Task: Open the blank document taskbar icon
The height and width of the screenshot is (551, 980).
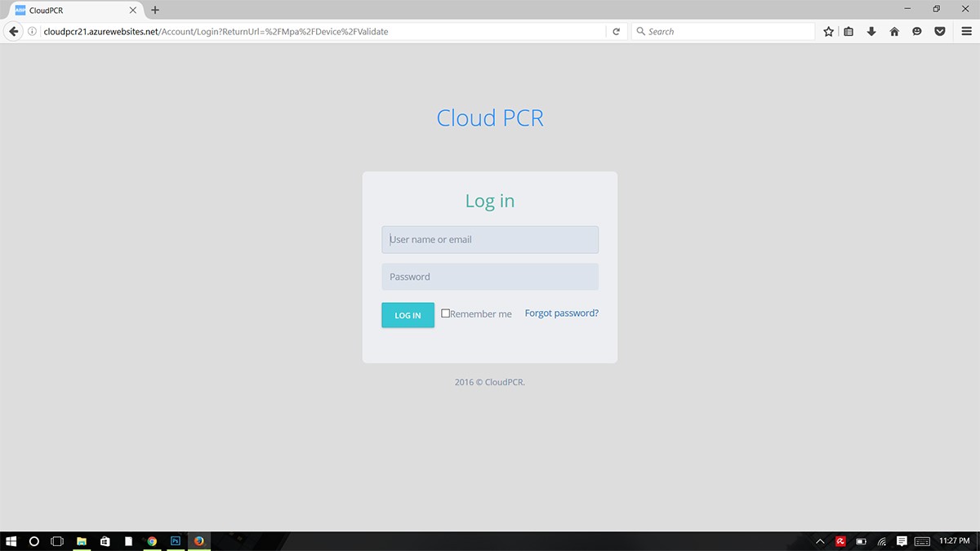Action: coord(128,541)
